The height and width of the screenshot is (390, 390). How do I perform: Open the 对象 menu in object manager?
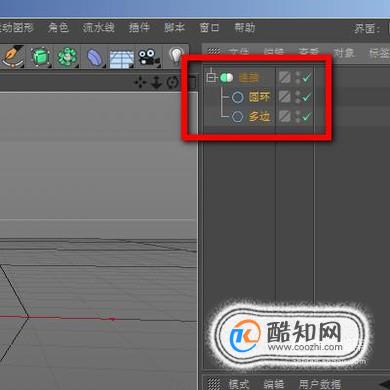(x=344, y=53)
